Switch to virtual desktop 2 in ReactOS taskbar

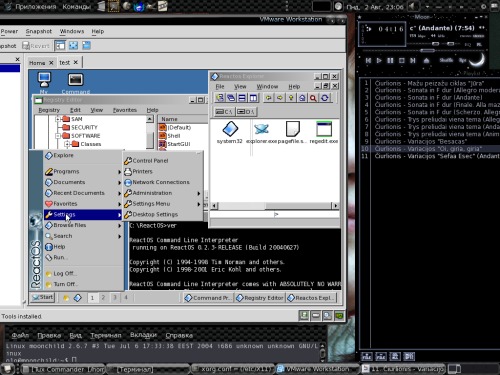click(103, 297)
